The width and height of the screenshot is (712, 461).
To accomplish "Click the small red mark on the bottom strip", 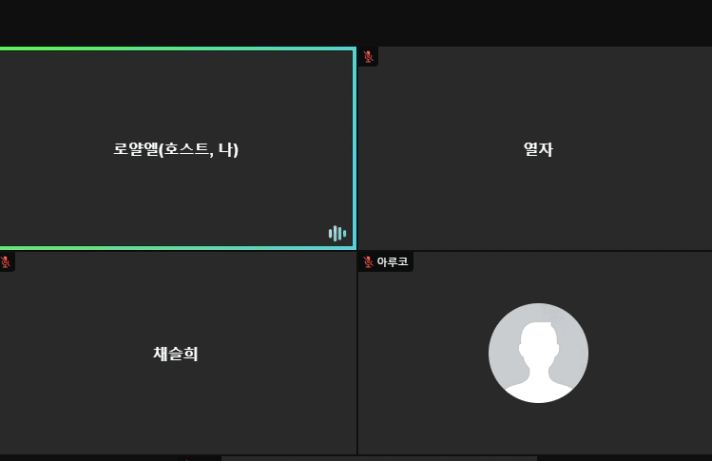I will tap(187, 459).
